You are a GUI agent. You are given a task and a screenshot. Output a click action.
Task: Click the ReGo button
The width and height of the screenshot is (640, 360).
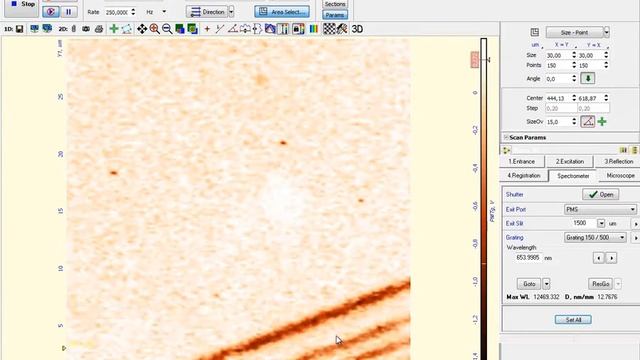(x=600, y=284)
